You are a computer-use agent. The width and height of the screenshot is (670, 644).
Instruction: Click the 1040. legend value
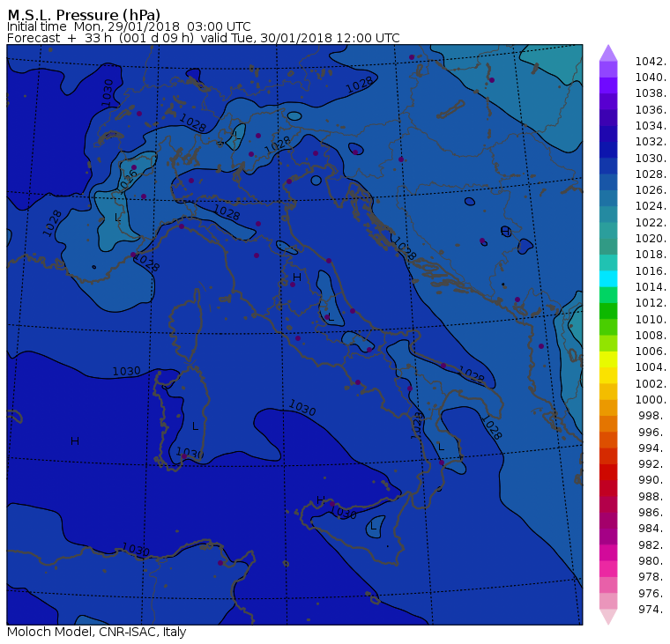pyautogui.click(x=651, y=78)
